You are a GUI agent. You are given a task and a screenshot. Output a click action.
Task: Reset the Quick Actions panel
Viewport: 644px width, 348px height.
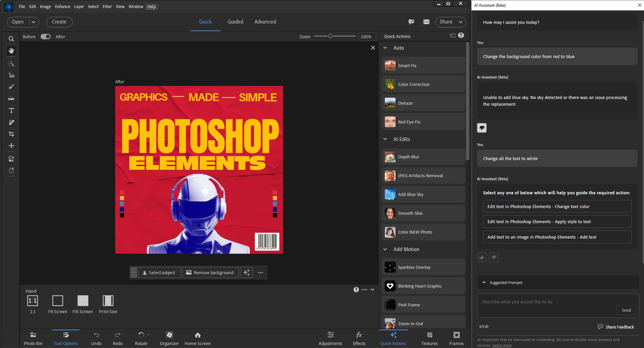click(453, 36)
